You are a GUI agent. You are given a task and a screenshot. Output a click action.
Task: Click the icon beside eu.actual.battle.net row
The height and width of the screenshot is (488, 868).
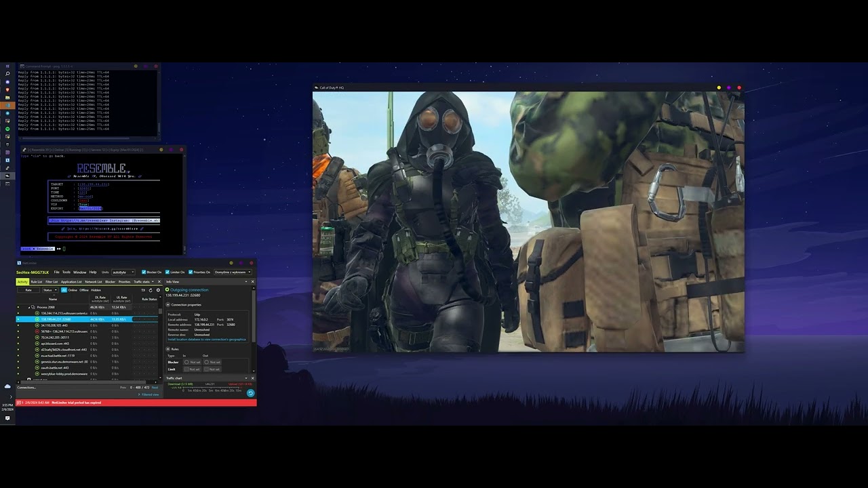[x=37, y=356]
